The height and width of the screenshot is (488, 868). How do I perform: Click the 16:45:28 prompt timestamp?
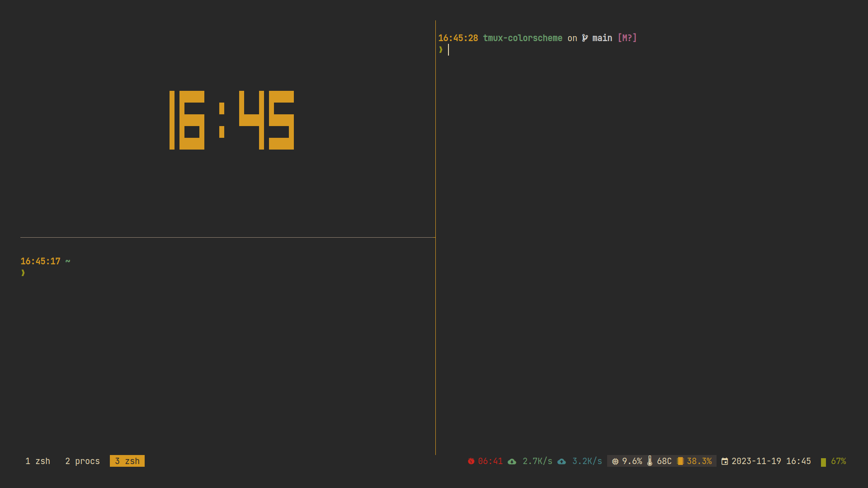coord(458,38)
